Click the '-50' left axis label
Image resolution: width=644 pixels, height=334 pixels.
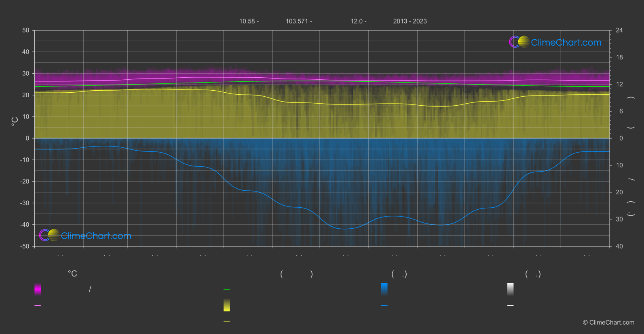click(x=25, y=246)
